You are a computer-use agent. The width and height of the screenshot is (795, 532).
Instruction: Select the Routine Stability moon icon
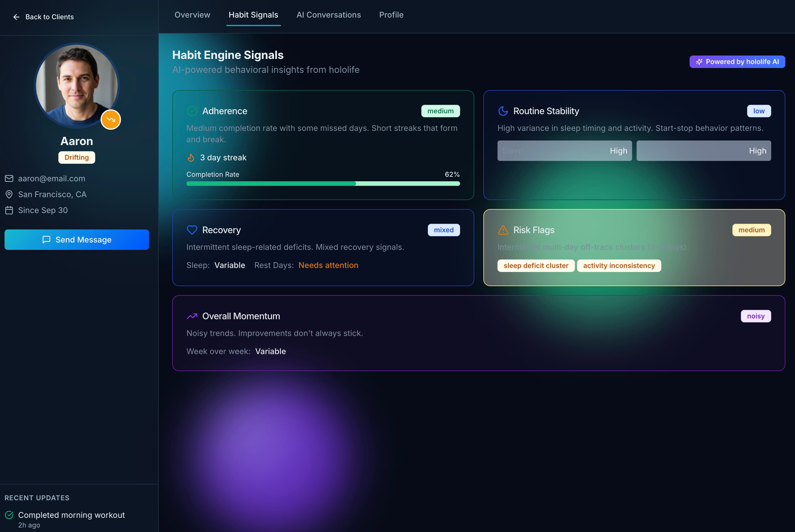503,110
